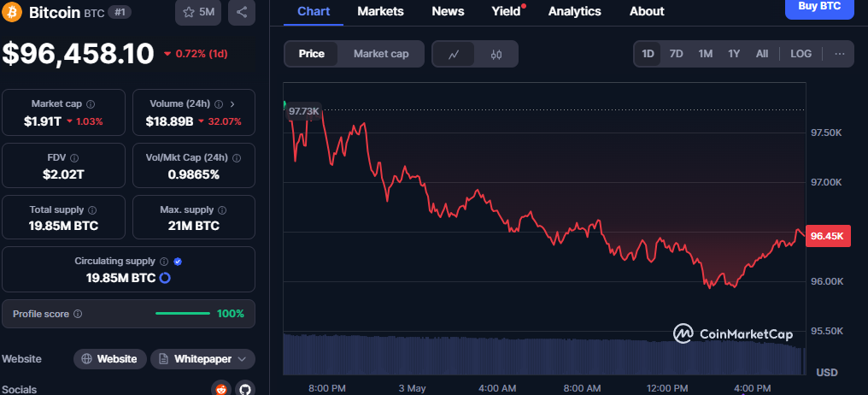Click the verified badge next to Circulating supply
This screenshot has height=395, width=868.
point(178,261)
